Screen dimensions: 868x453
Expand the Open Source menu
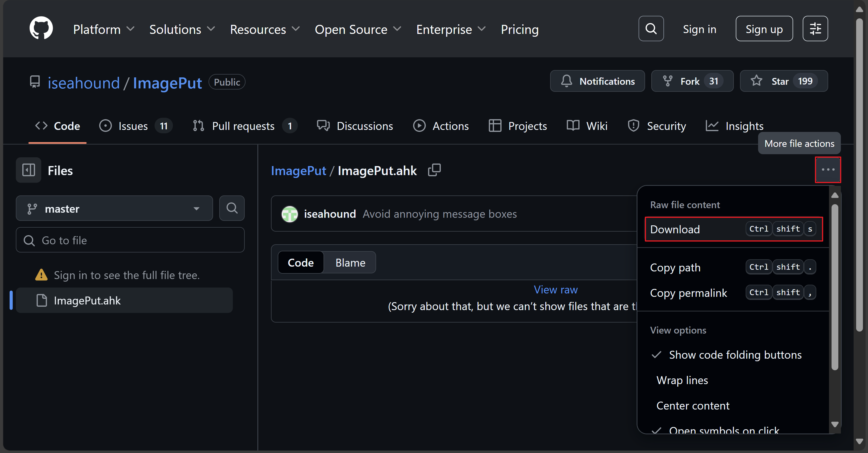tap(358, 29)
